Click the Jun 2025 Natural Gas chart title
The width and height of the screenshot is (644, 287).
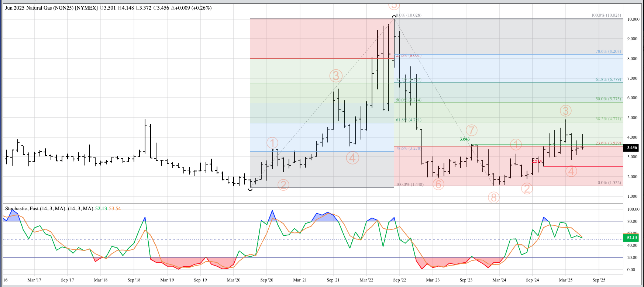pos(51,8)
